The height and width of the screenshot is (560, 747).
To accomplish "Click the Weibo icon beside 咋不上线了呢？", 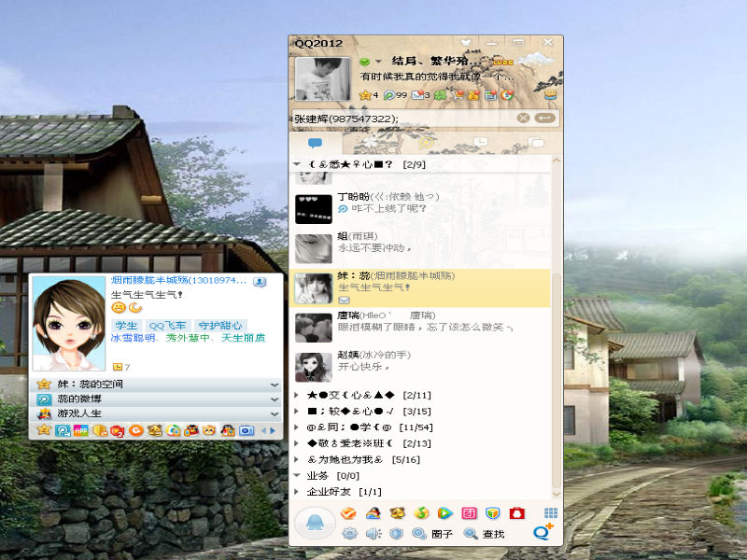I will 343,208.
